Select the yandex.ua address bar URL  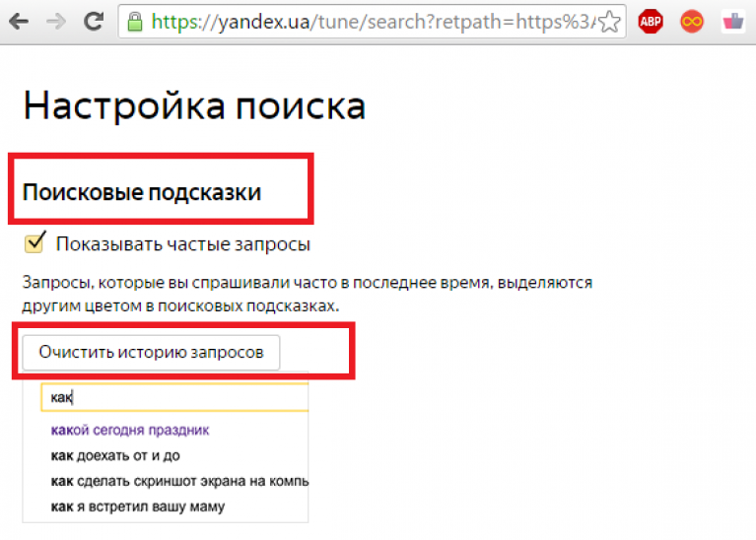click(374, 22)
